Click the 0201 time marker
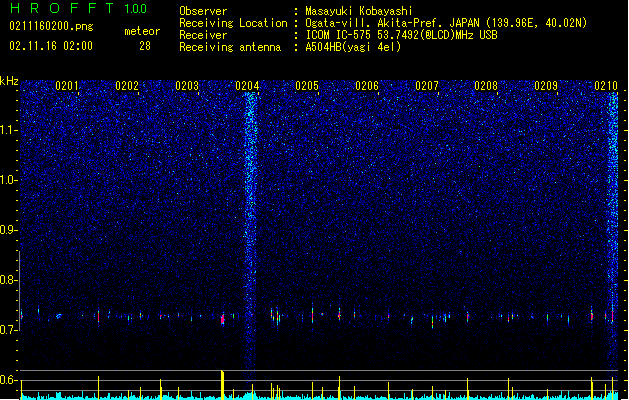Viewport: 629px width, 400px height. click(x=67, y=86)
